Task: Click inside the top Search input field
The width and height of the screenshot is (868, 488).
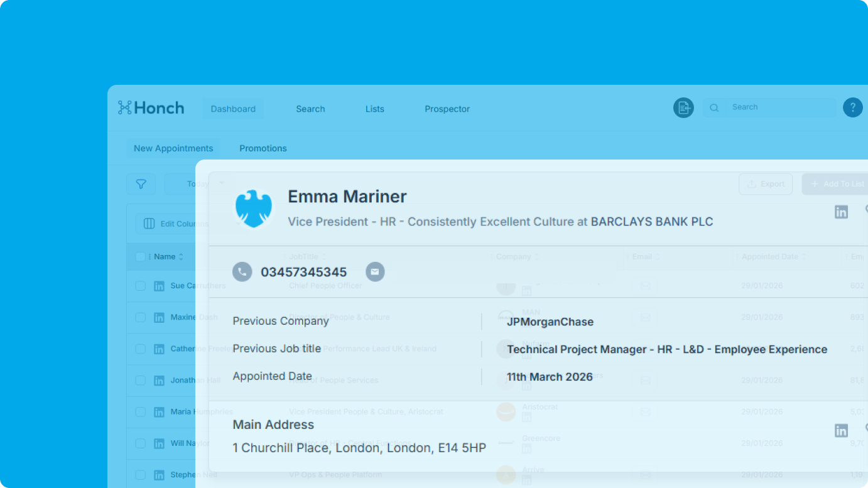Action: coord(781,107)
